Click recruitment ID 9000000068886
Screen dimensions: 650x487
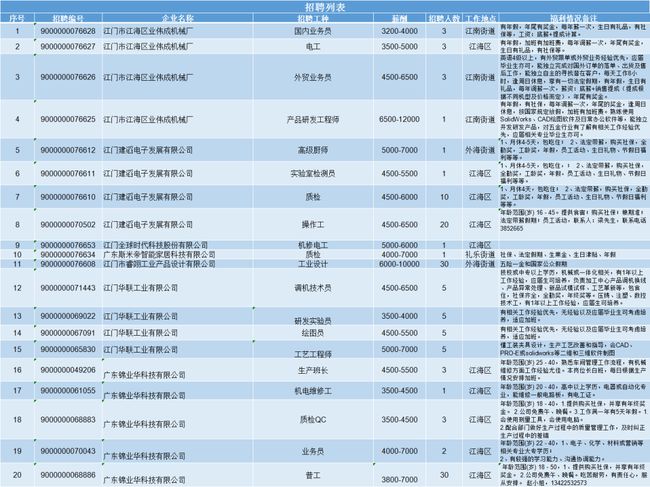coord(68,475)
